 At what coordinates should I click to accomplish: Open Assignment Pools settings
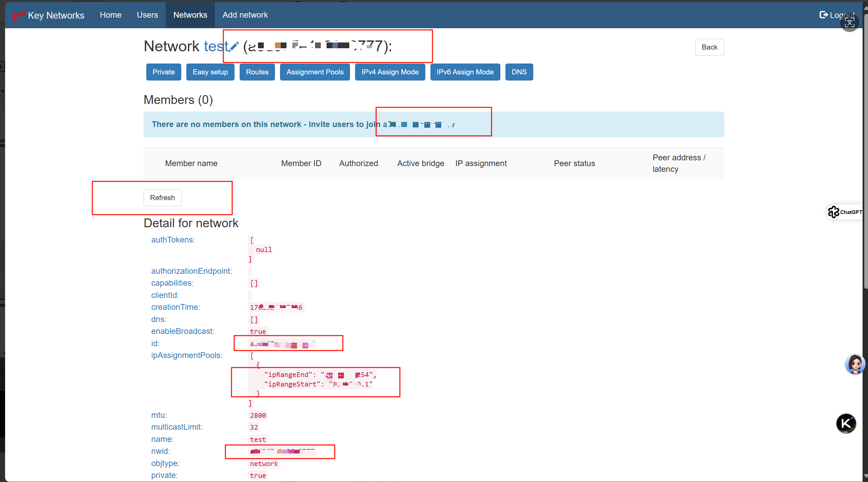tap(315, 72)
